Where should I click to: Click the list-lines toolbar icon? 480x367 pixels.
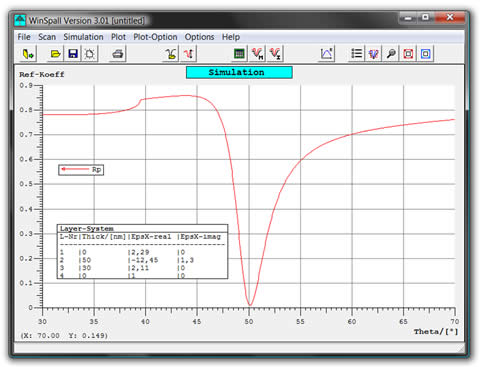pos(356,54)
